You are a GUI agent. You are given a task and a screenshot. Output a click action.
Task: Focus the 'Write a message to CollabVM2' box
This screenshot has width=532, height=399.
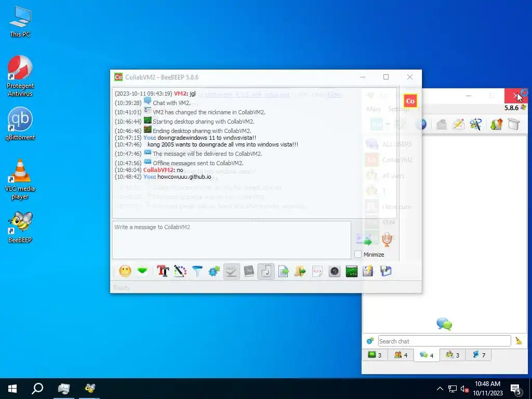231,240
